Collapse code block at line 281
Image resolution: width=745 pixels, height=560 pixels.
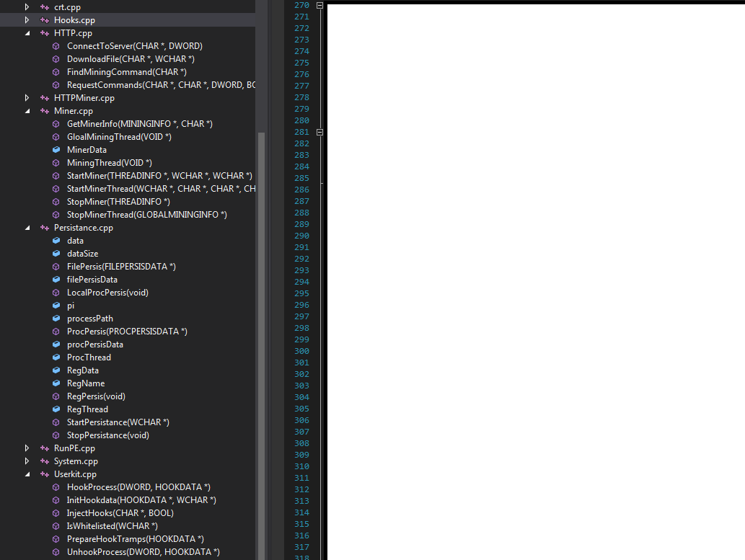tap(319, 132)
